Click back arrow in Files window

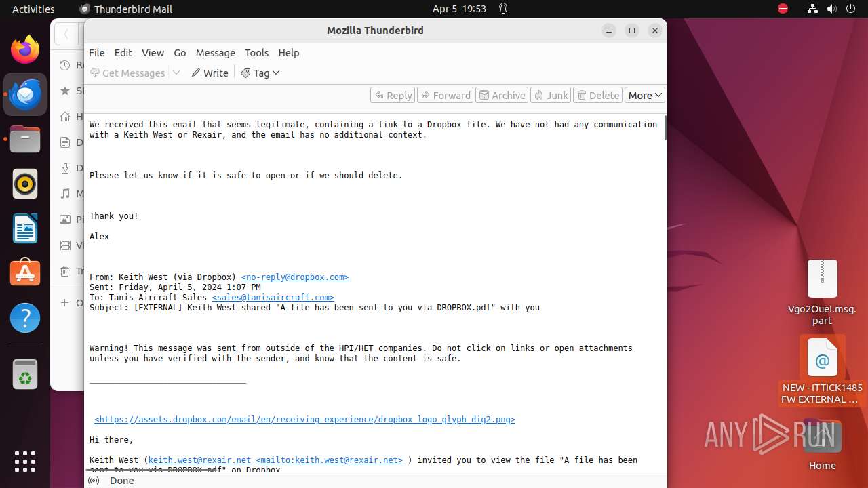(66, 33)
